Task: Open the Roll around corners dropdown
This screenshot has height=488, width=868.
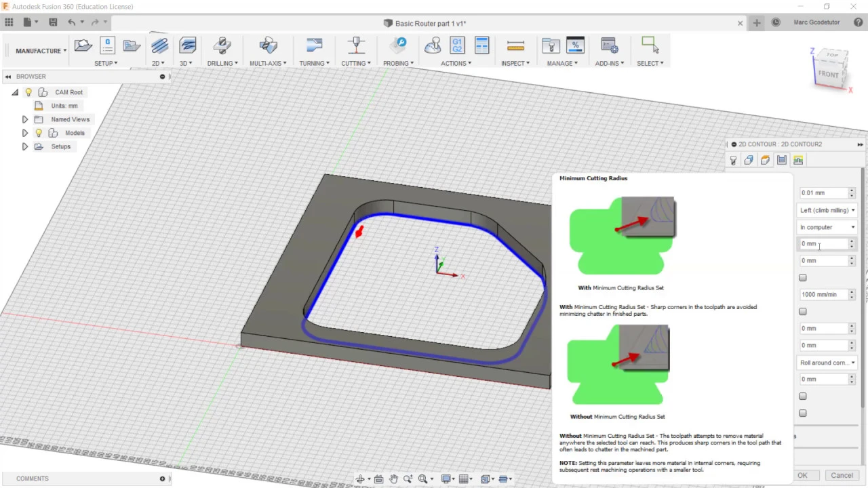Action: click(x=827, y=363)
